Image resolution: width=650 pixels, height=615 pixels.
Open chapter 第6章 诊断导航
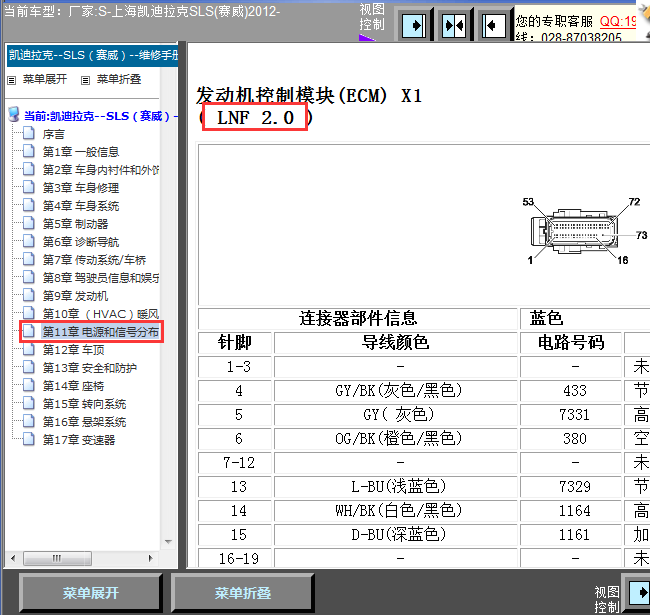click(81, 242)
